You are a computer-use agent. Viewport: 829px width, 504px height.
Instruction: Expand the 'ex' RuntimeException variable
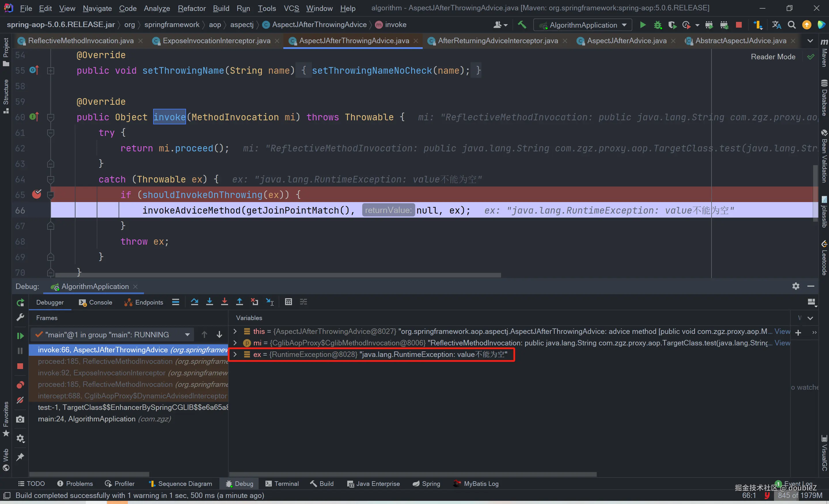pos(235,354)
